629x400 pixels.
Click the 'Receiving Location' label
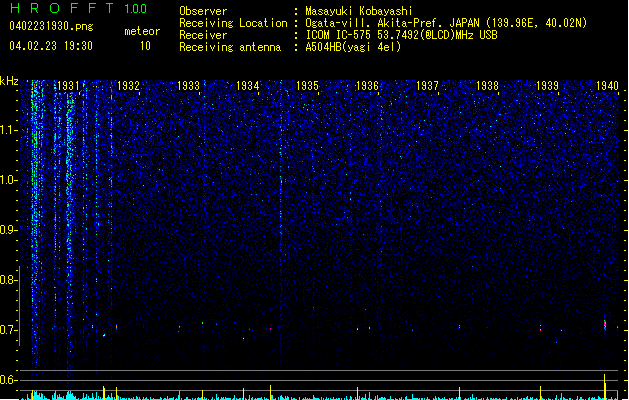[233, 23]
